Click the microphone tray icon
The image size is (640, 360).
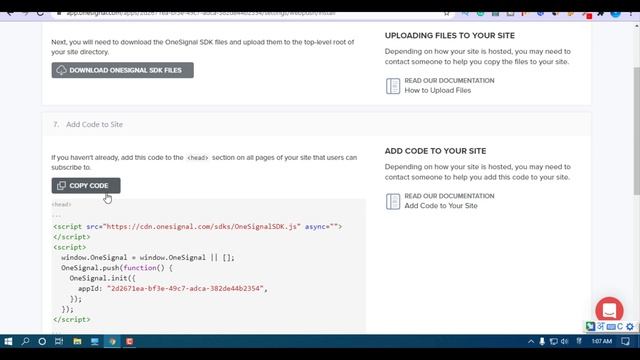(542, 341)
